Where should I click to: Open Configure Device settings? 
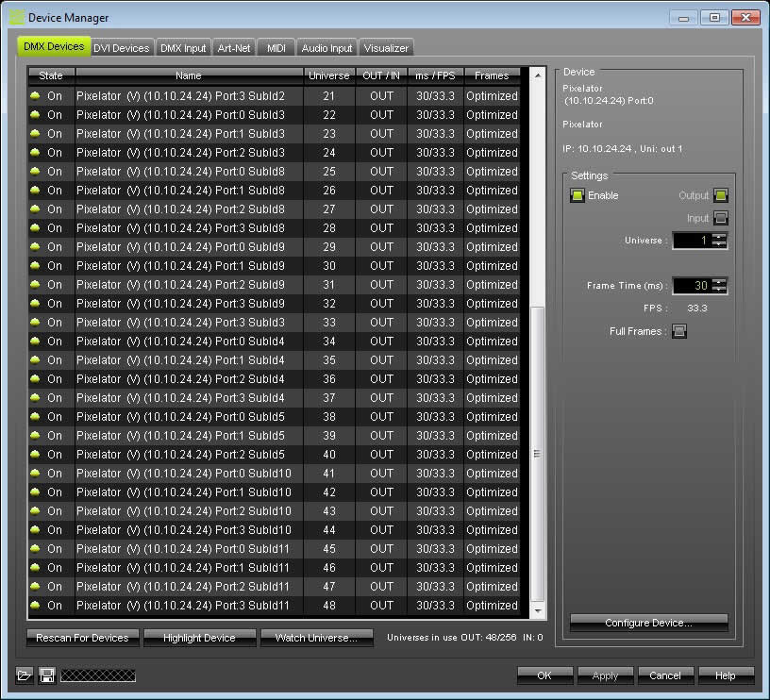(x=648, y=623)
